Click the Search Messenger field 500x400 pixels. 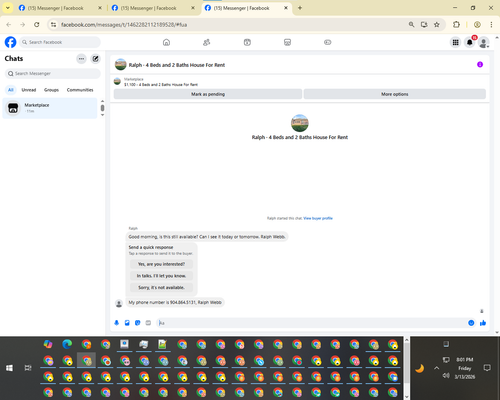tap(53, 73)
